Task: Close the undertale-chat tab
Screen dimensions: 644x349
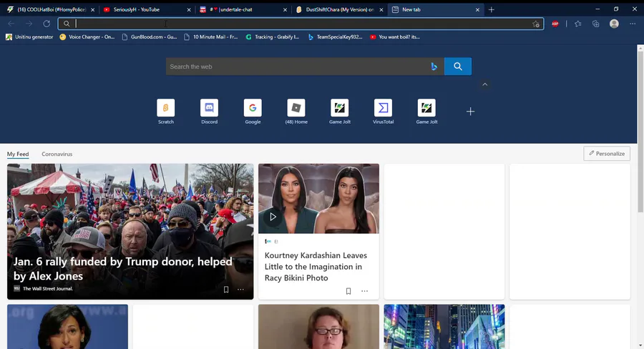Action: 285,9
